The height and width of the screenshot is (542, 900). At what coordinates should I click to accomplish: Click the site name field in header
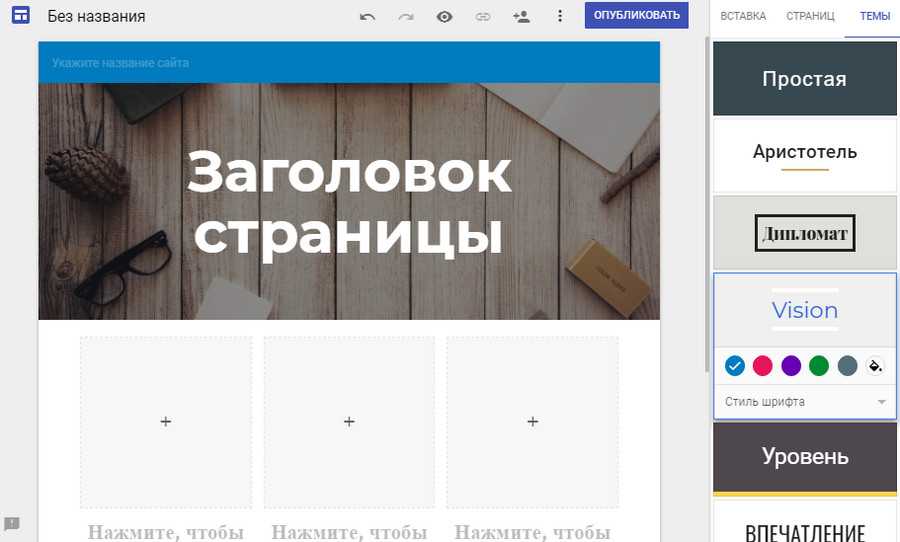121,63
